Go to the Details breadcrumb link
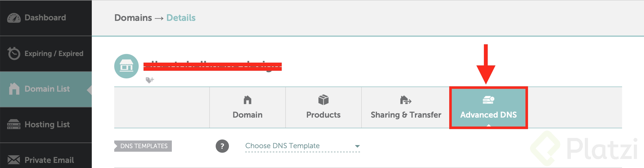 pos(181,18)
